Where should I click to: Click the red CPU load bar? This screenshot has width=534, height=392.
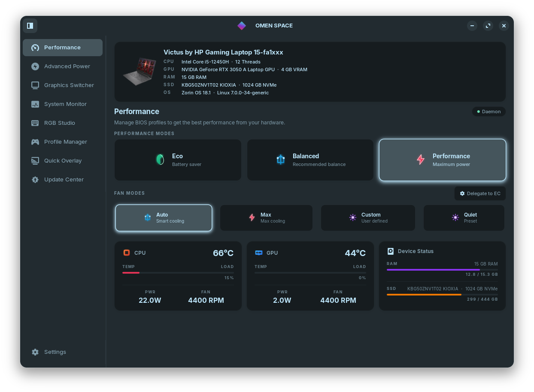(x=131, y=273)
